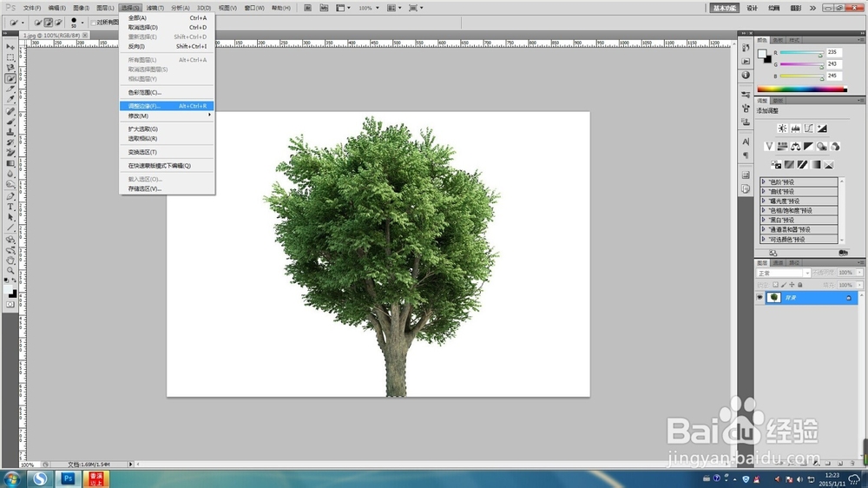Switch to the 通道 panel tab
The height and width of the screenshot is (488, 868).
(x=778, y=261)
